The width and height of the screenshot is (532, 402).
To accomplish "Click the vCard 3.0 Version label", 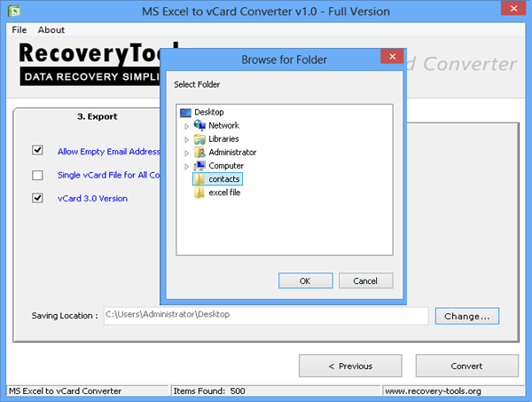I will [92, 198].
